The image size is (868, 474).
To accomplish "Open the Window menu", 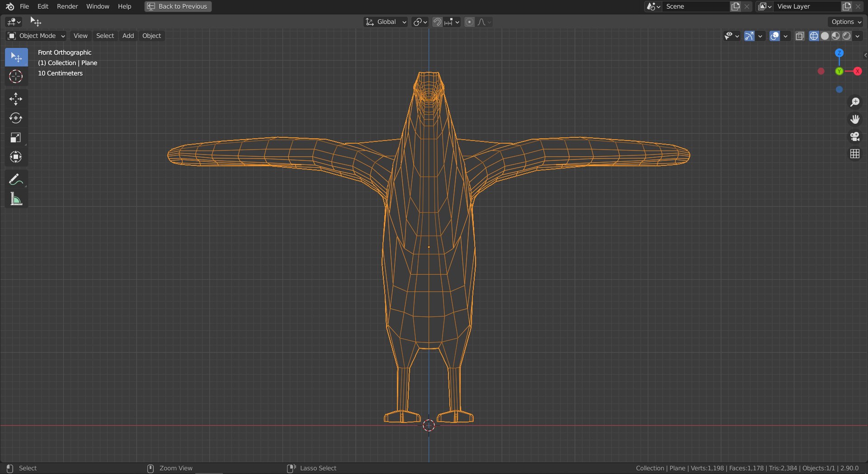I will (x=98, y=6).
